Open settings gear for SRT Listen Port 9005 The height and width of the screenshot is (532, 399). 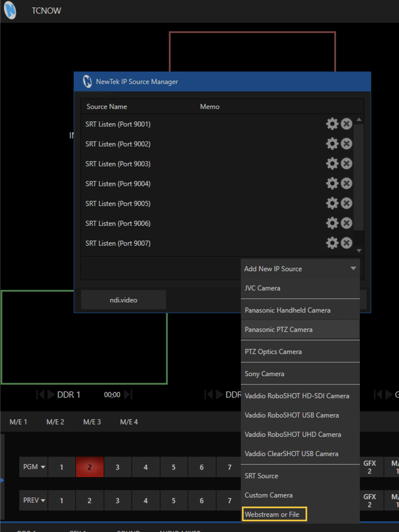pos(332,203)
